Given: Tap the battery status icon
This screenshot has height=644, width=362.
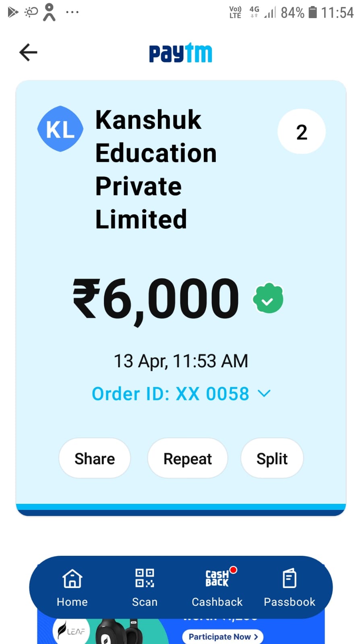Looking at the screenshot, I should (x=312, y=12).
